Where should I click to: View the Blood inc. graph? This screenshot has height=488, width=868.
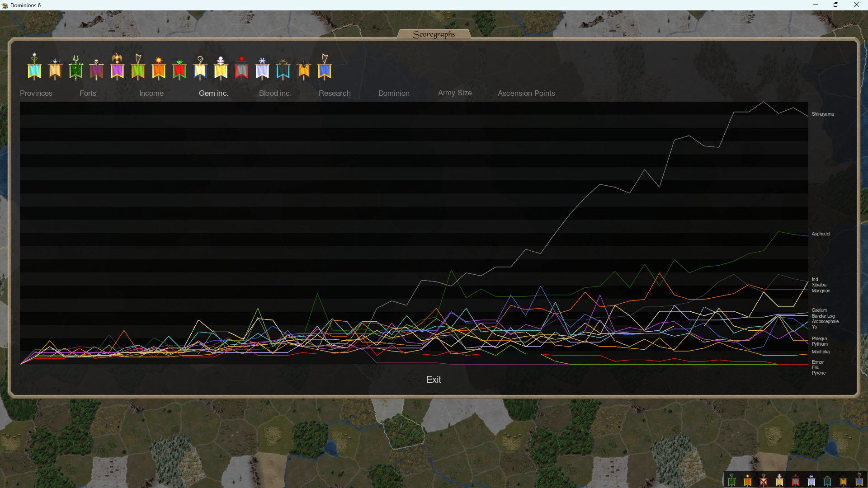(x=275, y=93)
